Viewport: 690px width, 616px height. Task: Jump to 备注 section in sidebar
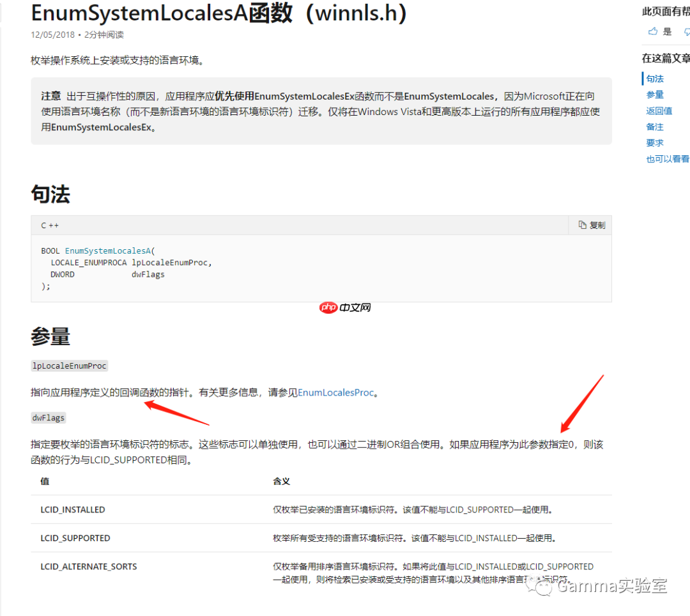coord(655,127)
